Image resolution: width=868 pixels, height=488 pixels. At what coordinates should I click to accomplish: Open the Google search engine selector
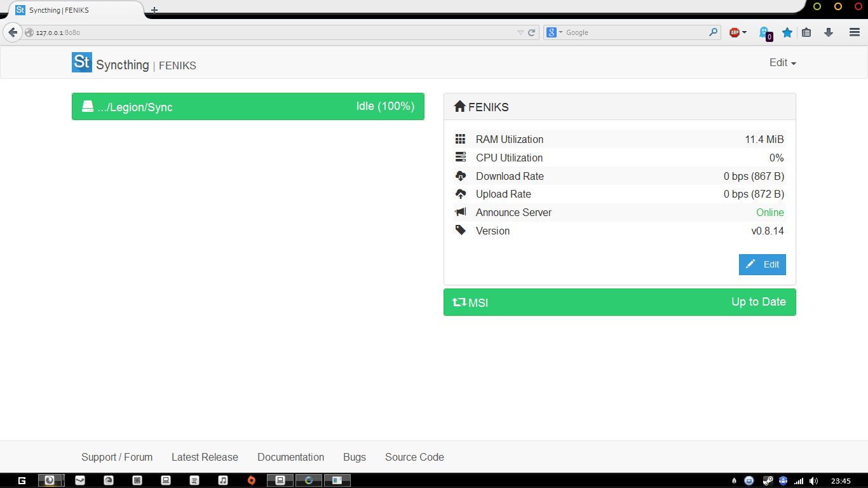point(555,32)
